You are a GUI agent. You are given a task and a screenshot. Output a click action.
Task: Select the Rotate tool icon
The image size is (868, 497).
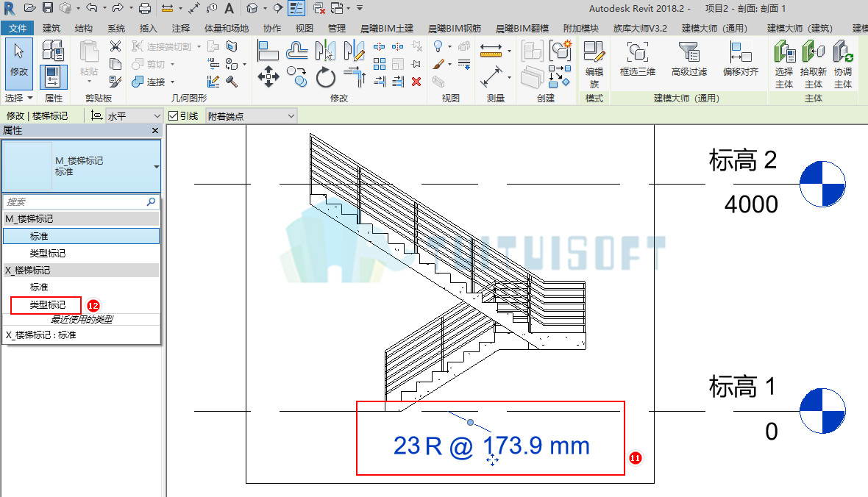[x=325, y=77]
